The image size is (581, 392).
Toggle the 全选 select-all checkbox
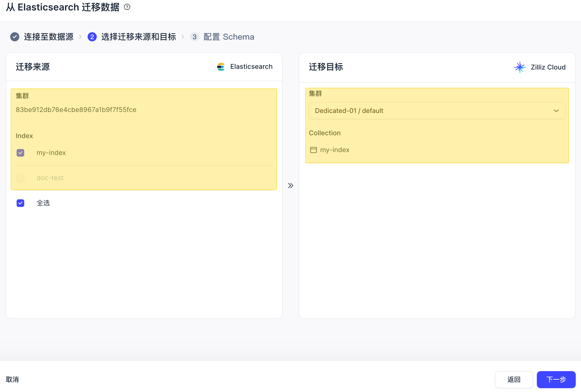(20, 203)
